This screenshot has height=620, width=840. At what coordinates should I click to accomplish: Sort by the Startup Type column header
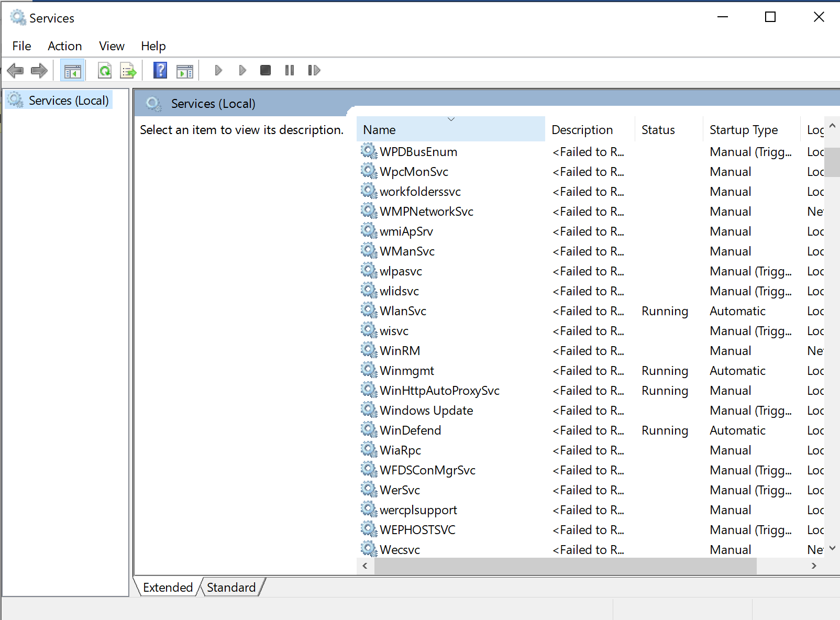tap(751, 129)
